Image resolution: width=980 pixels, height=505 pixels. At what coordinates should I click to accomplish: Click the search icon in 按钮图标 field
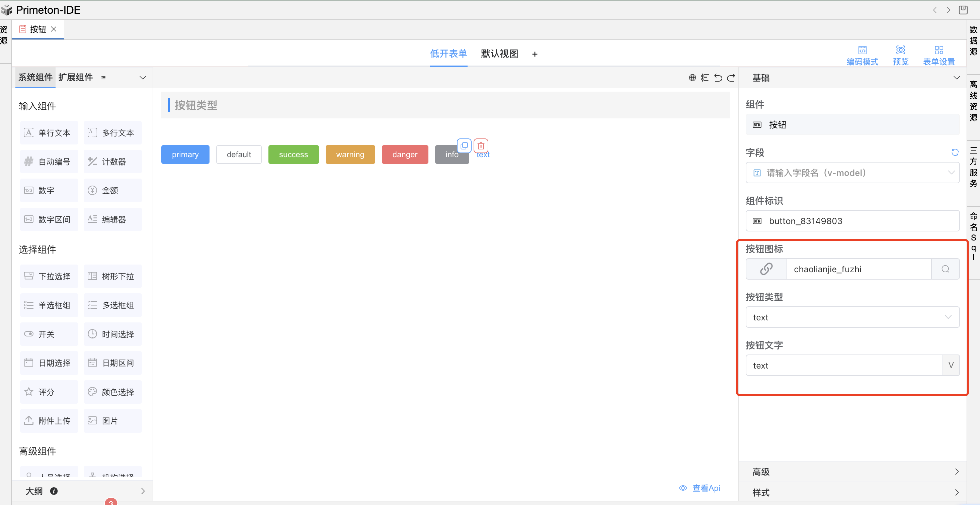pyautogui.click(x=945, y=269)
